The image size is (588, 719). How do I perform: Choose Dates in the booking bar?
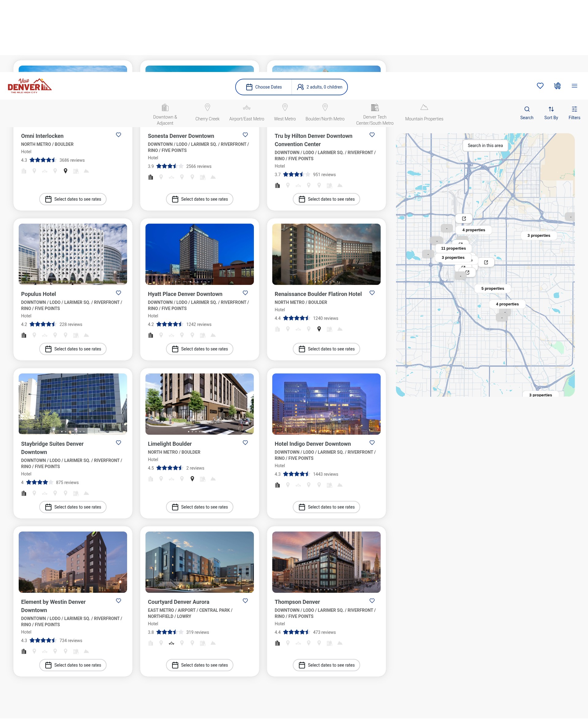[x=264, y=87]
